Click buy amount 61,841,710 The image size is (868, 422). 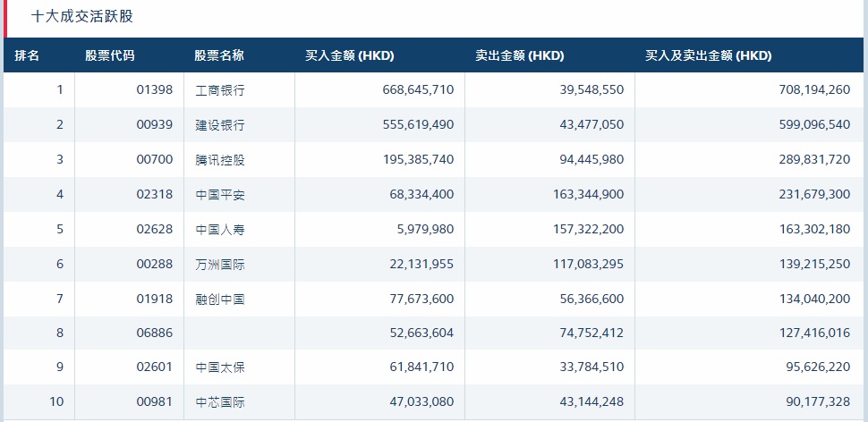[421, 367]
